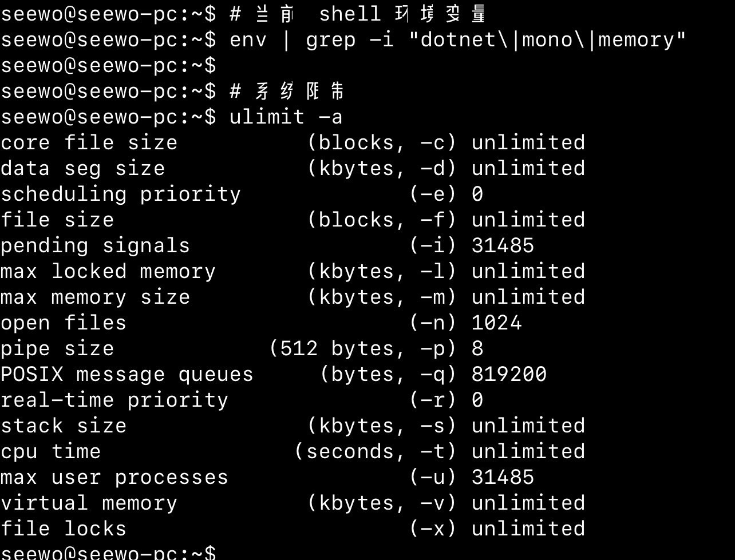This screenshot has width=735, height=560.
Task: Click the "scheduling priority" text
Action: pyautogui.click(x=120, y=194)
